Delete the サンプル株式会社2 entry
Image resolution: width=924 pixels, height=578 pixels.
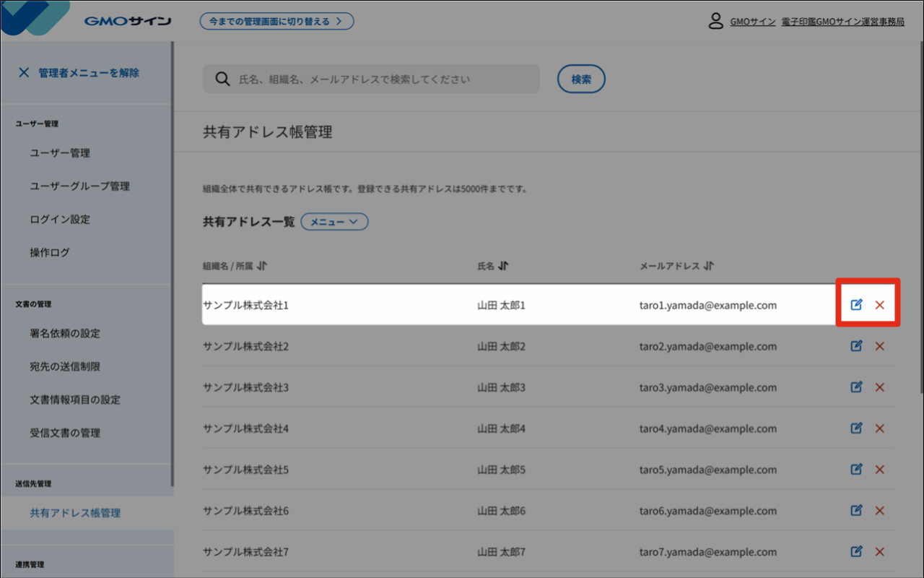pyautogui.click(x=879, y=346)
